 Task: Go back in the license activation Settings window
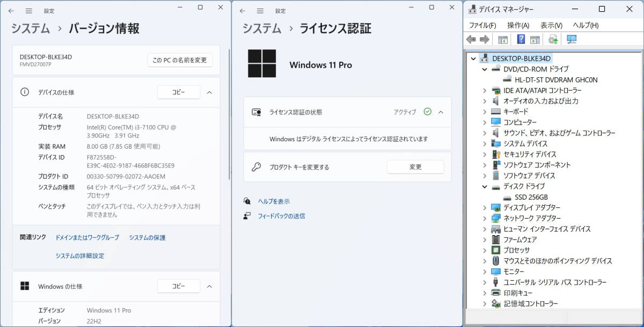(x=243, y=11)
